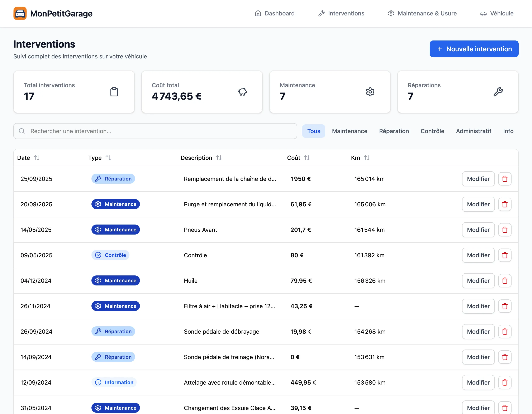Filter list by Réparation tab
The image size is (532, 414).
(x=394, y=131)
